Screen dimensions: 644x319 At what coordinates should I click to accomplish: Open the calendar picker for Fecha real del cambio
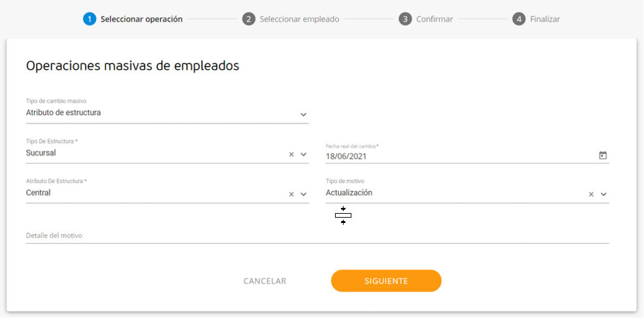pyautogui.click(x=603, y=156)
